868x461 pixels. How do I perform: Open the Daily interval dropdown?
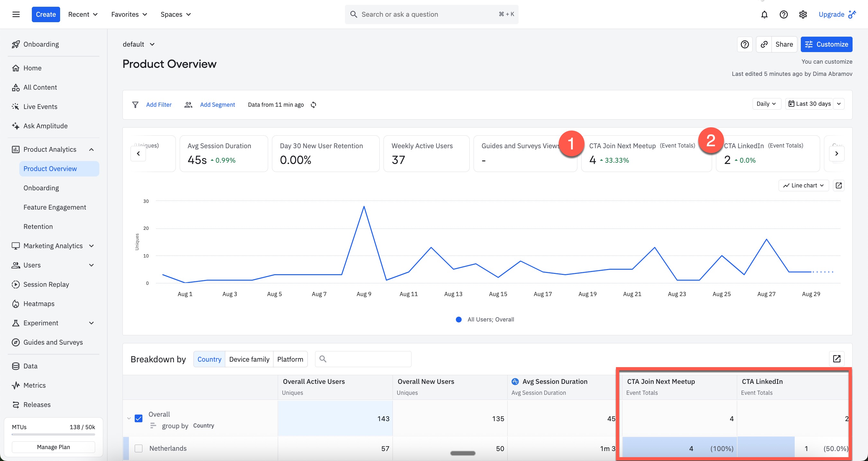[x=766, y=104]
